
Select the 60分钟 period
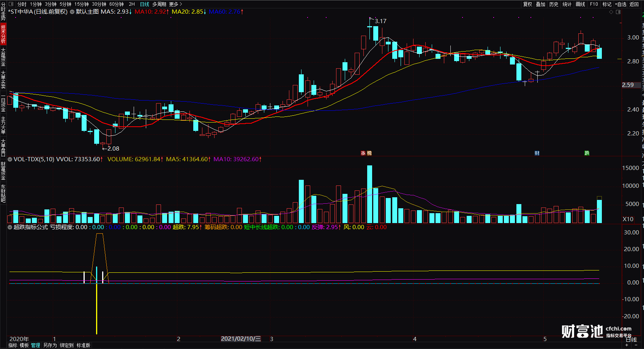click(x=117, y=4)
